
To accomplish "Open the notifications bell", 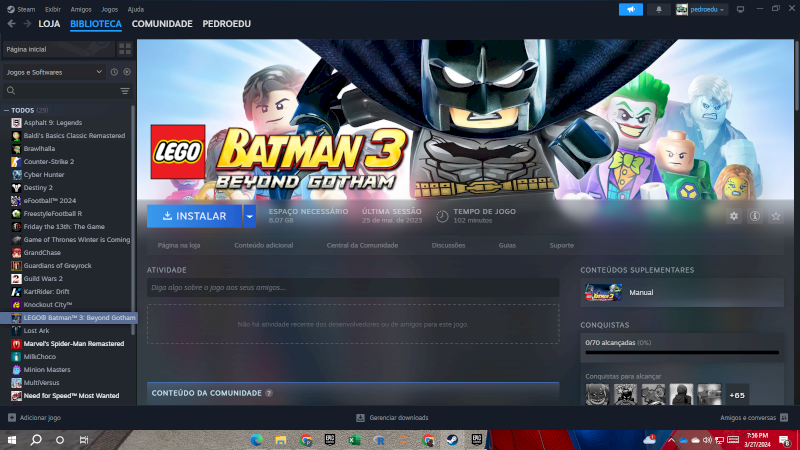I will click(659, 9).
